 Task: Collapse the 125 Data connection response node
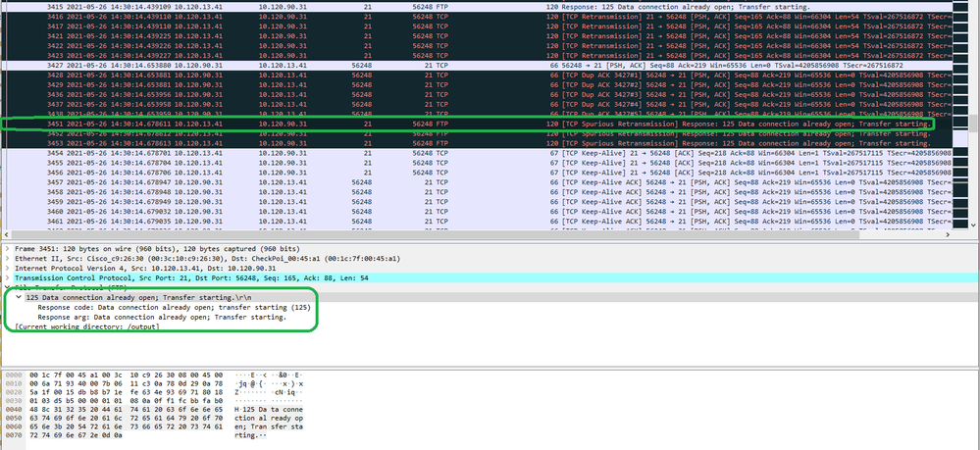point(19,297)
